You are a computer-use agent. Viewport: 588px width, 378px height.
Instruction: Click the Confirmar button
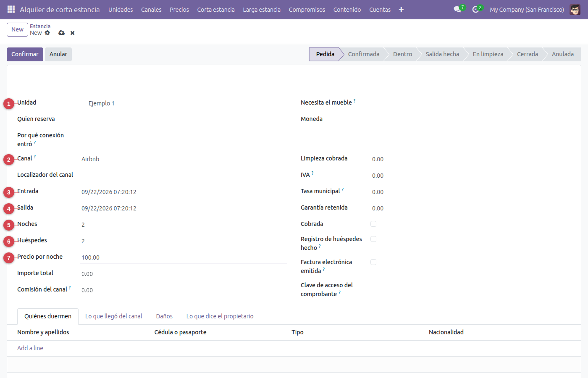(25, 54)
